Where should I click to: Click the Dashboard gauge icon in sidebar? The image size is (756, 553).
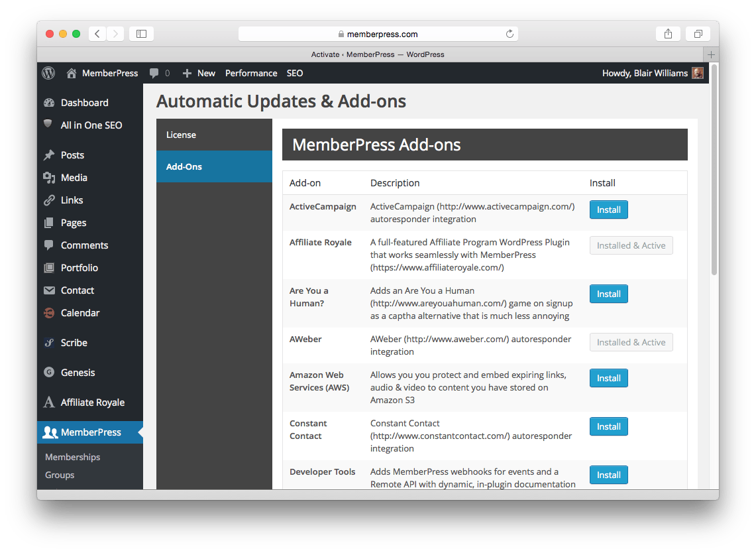[49, 103]
